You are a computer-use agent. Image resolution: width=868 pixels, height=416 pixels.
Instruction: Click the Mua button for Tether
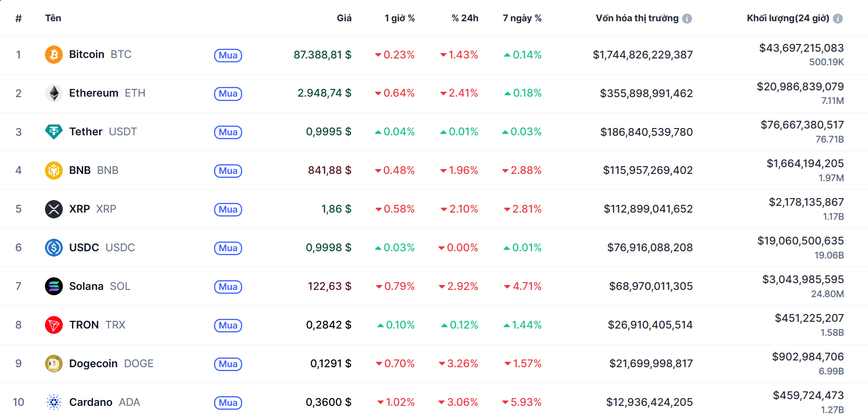click(228, 132)
